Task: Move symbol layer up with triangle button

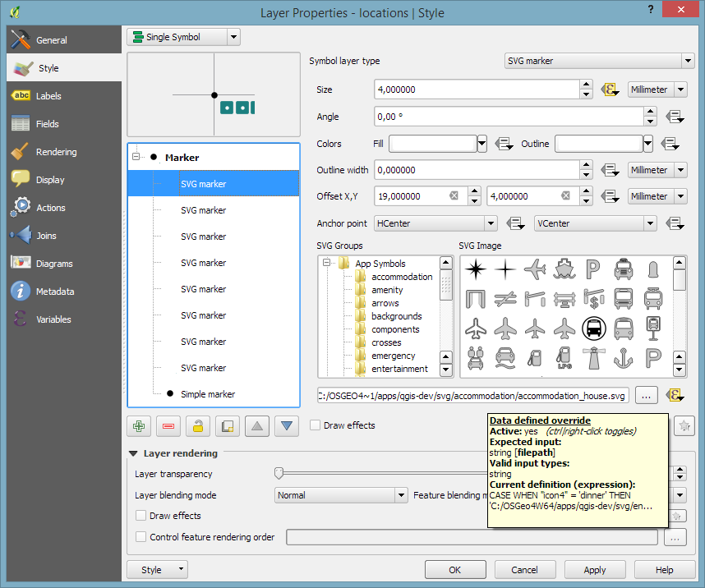Action: pos(257,426)
